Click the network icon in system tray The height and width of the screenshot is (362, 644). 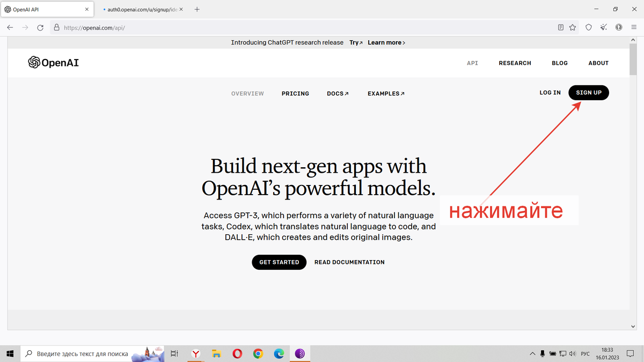click(562, 353)
